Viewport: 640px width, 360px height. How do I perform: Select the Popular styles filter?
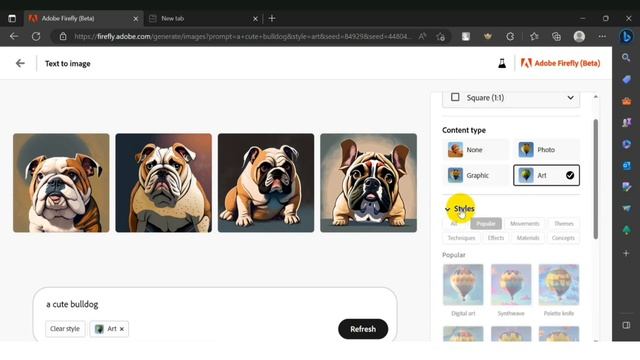pos(486,224)
